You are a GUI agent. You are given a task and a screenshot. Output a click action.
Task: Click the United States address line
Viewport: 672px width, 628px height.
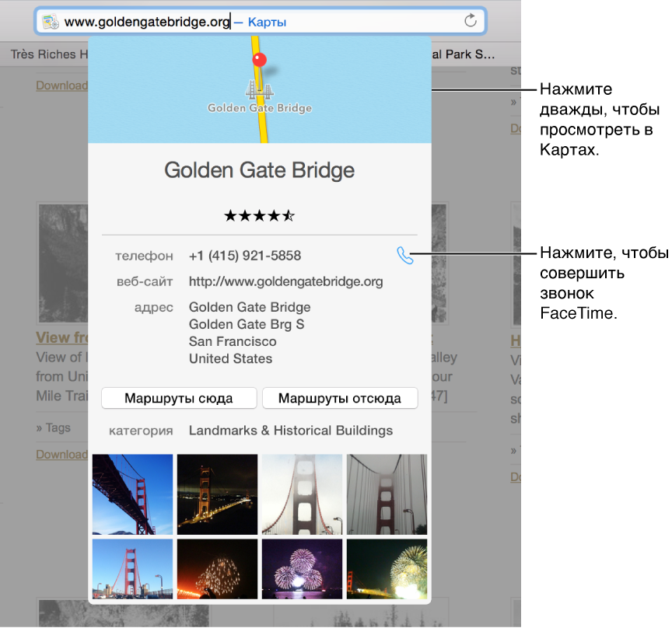(230, 358)
